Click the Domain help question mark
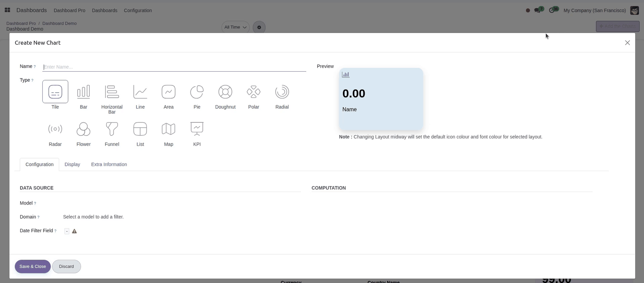Viewport: 644px width, 283px height. [38, 217]
